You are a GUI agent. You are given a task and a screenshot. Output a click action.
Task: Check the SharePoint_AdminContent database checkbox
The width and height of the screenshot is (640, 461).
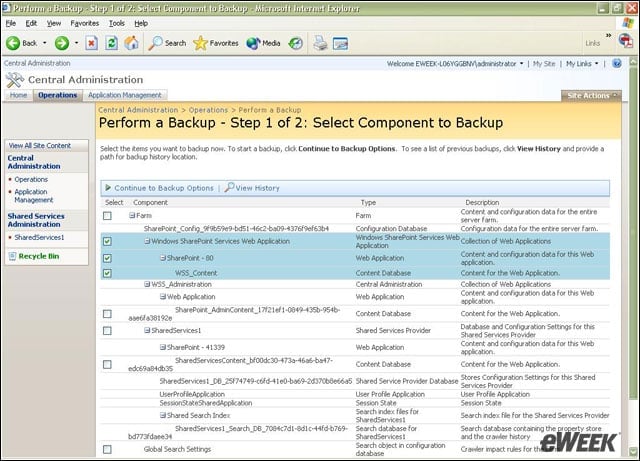[107, 314]
